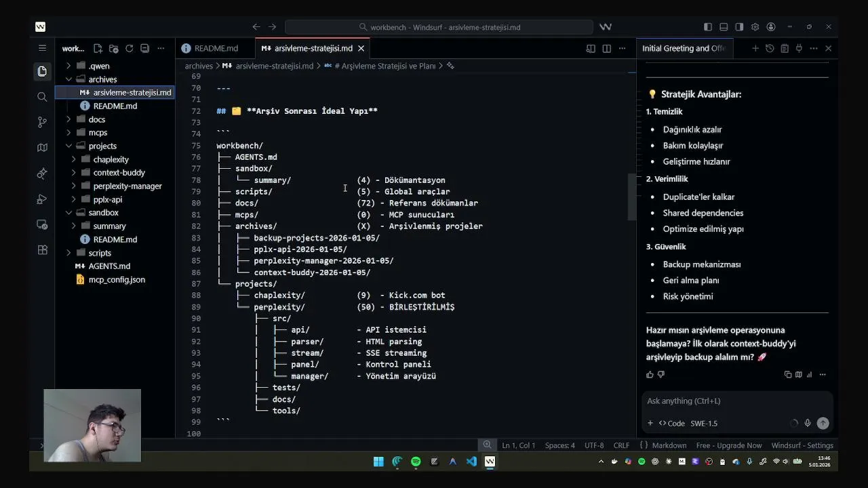Open explorer more actions ellipsis
The image size is (868, 488).
pyautogui.click(x=161, y=48)
